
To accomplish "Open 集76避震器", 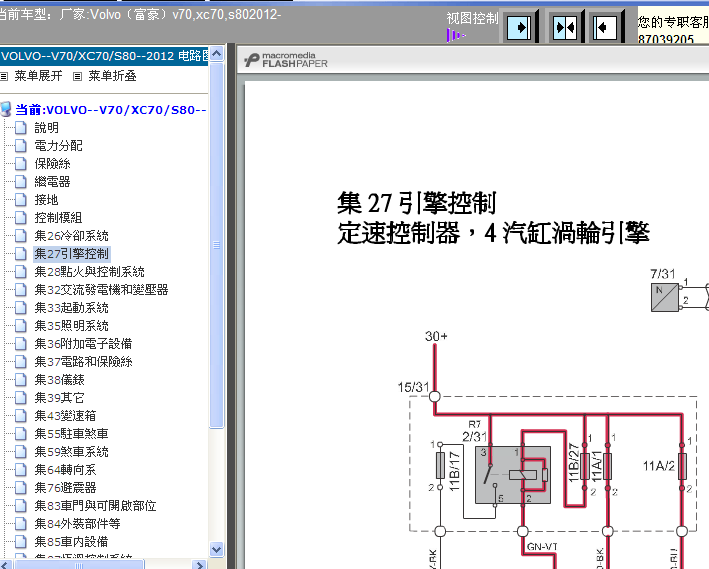I will click(65, 488).
